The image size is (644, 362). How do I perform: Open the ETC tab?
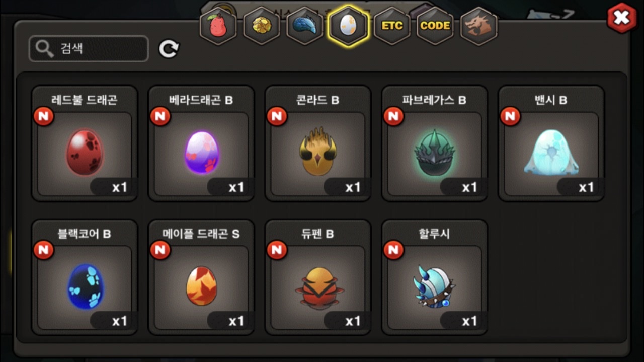[x=392, y=26]
